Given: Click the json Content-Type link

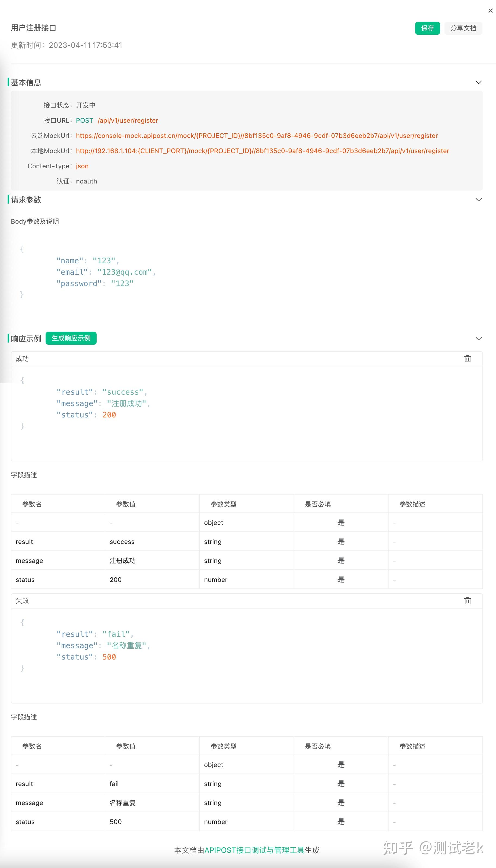Looking at the screenshot, I should point(82,166).
